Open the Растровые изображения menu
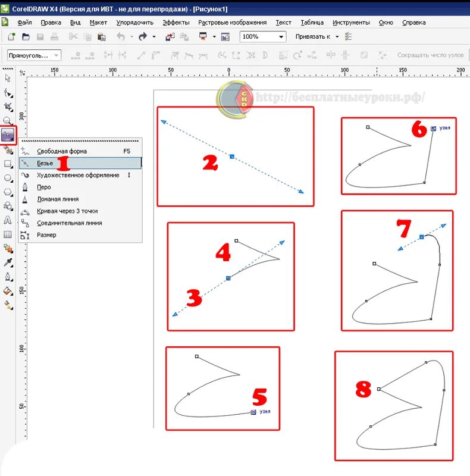The height and width of the screenshot is (476, 470). [232, 23]
